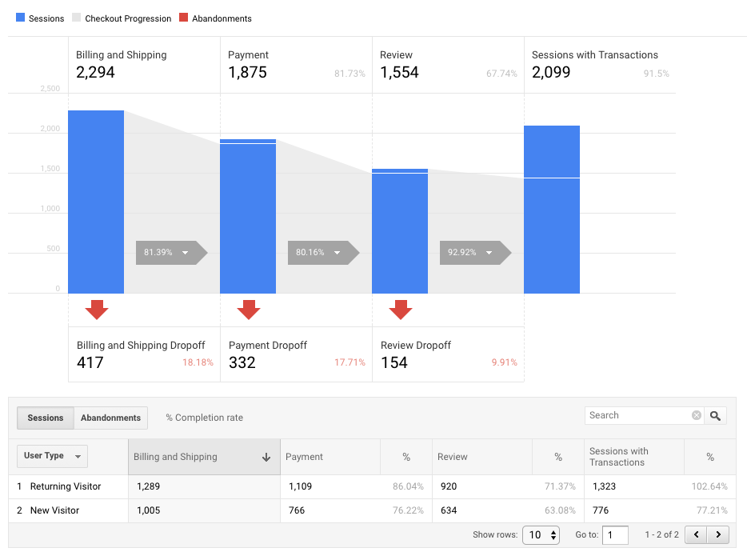Open the Show rows dropdown
Screen dimensions: 747x560
point(541,534)
